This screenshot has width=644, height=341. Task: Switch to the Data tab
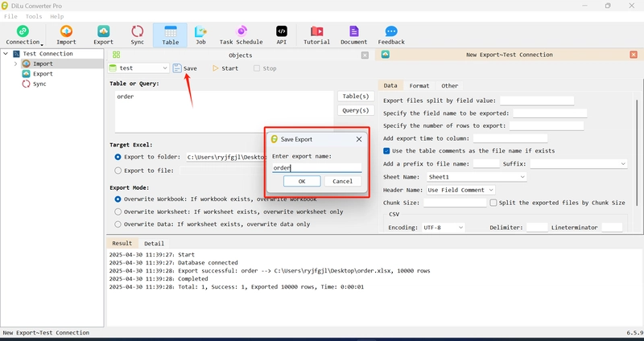(x=390, y=85)
